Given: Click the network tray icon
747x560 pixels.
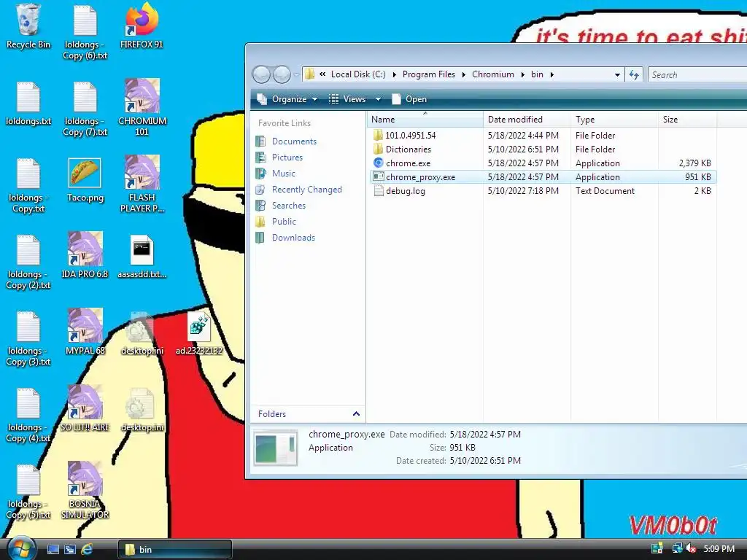Looking at the screenshot, I should [676, 549].
